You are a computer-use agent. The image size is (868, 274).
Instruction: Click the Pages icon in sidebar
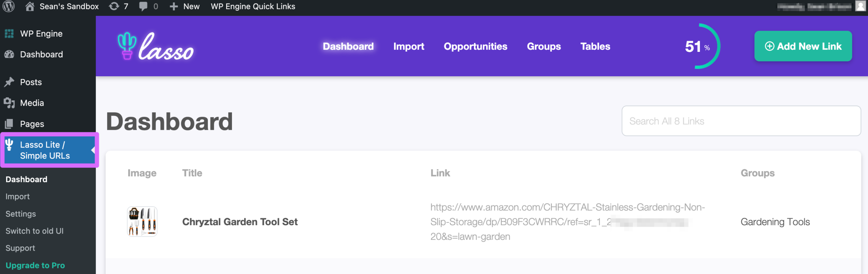tap(9, 124)
